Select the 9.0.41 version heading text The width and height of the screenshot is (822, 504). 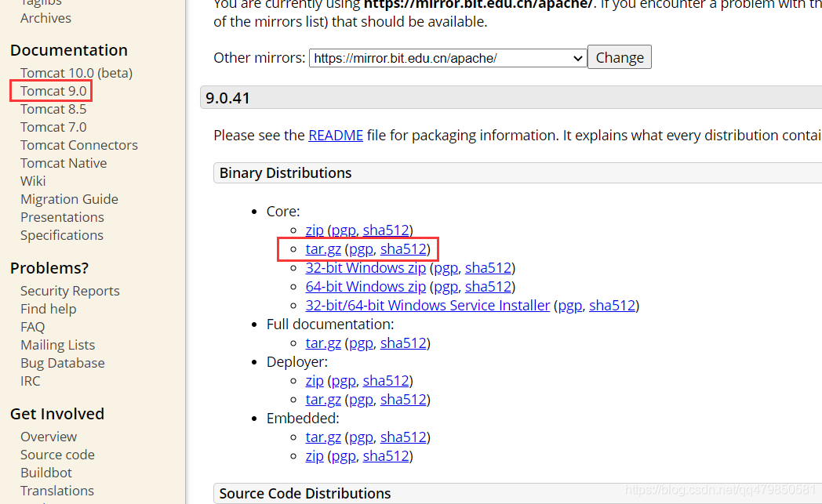pos(227,99)
